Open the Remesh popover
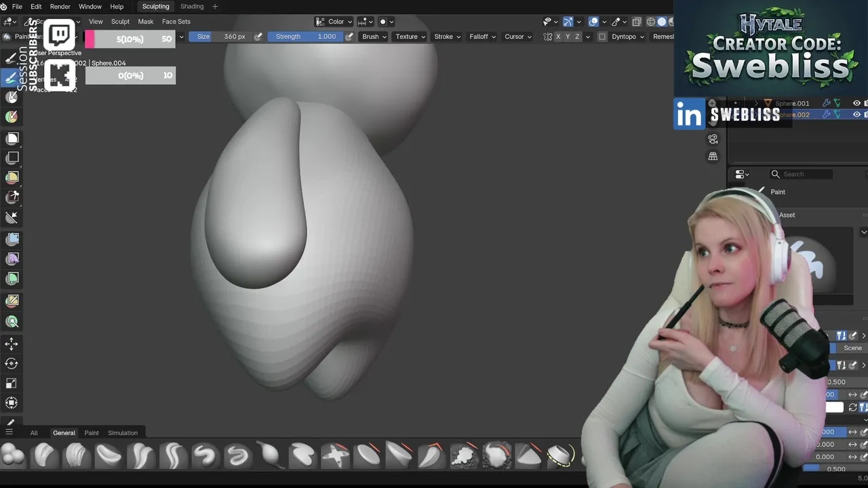The width and height of the screenshot is (868, 488). (x=663, y=37)
